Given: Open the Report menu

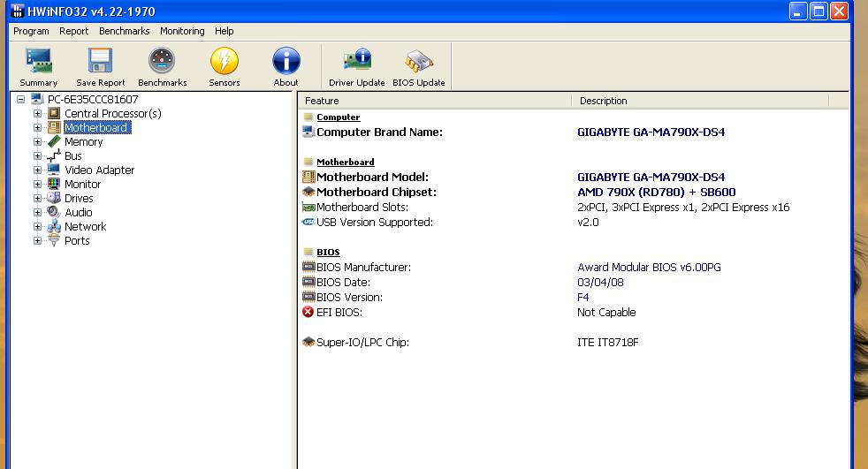Looking at the screenshot, I should pos(73,31).
